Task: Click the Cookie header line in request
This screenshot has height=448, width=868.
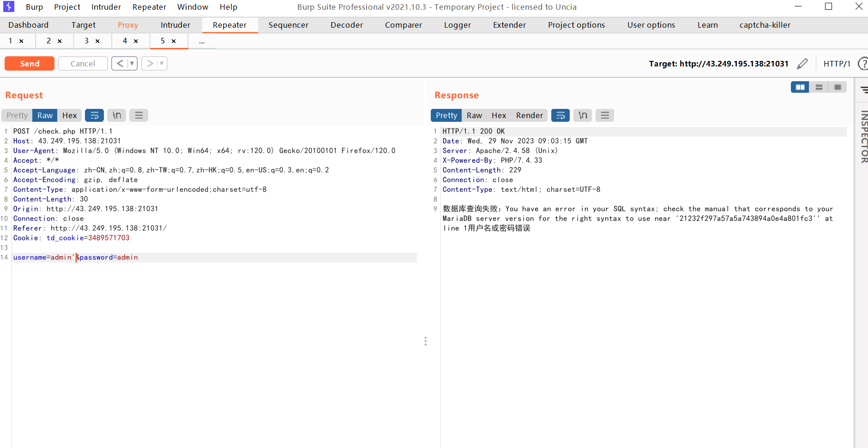Action: click(72, 238)
